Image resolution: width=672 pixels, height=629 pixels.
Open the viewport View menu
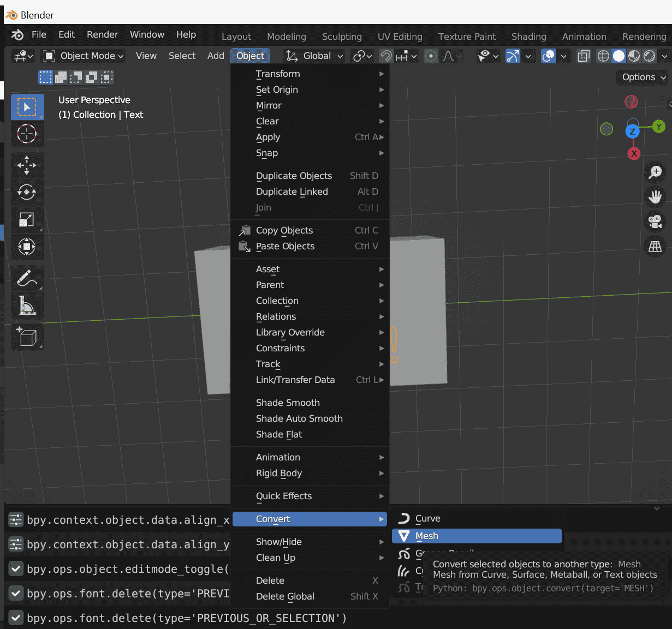146,56
